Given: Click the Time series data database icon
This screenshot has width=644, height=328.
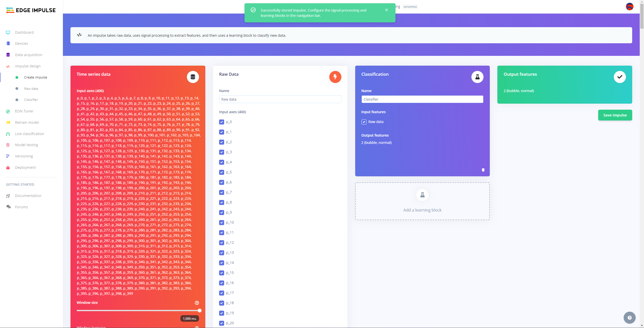Looking at the screenshot, I should click(x=193, y=77).
